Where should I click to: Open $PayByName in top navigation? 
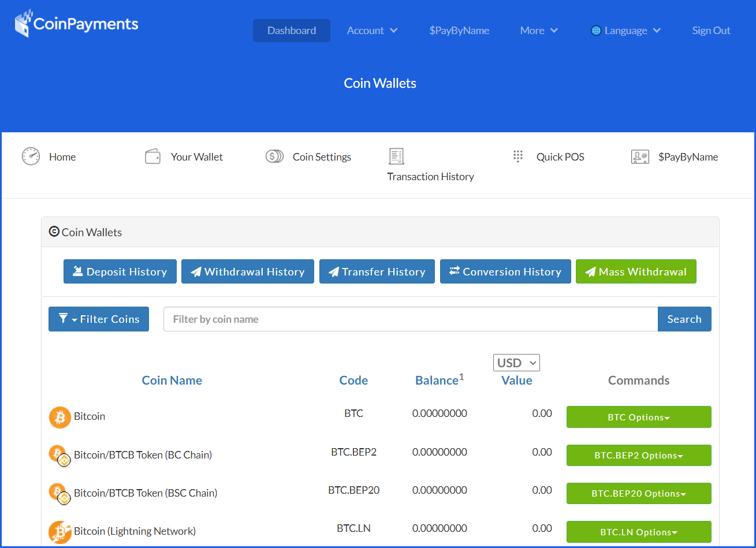[459, 31]
